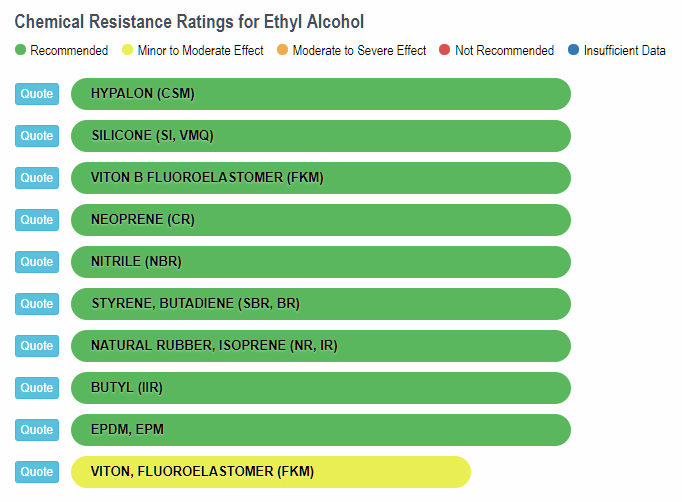
Task: Click the blue Insufficient Data legend dot
Action: [x=573, y=50]
